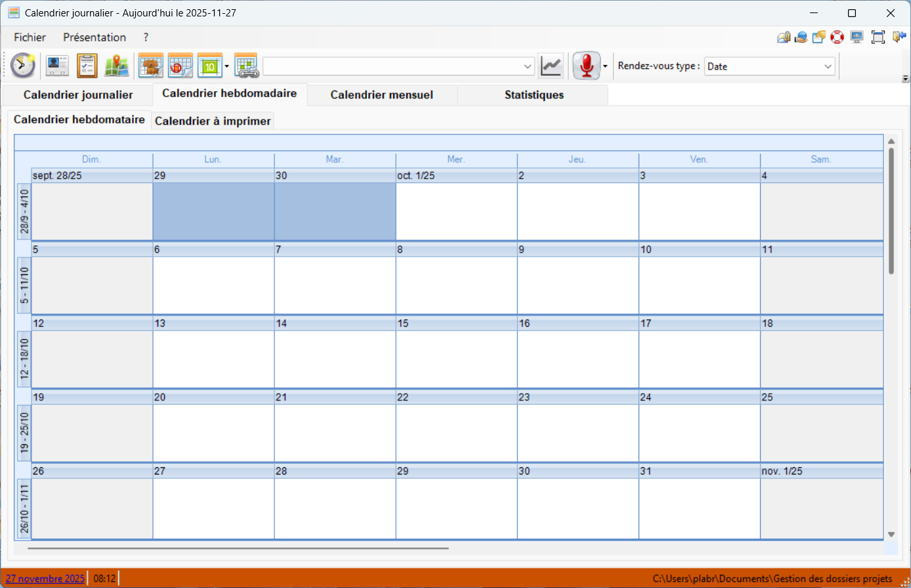
Task: Switch to the Calendrier mensuel tab
Action: point(381,95)
